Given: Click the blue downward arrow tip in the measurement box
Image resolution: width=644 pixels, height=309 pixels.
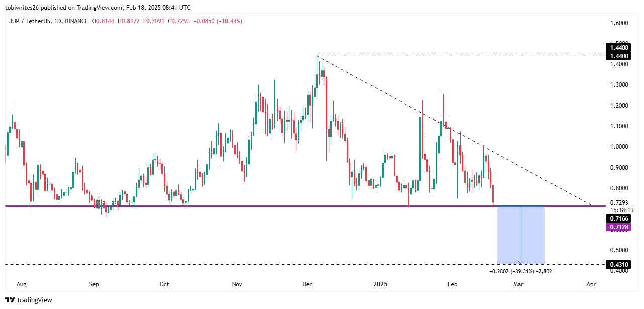Looking at the screenshot, I should [x=521, y=262].
